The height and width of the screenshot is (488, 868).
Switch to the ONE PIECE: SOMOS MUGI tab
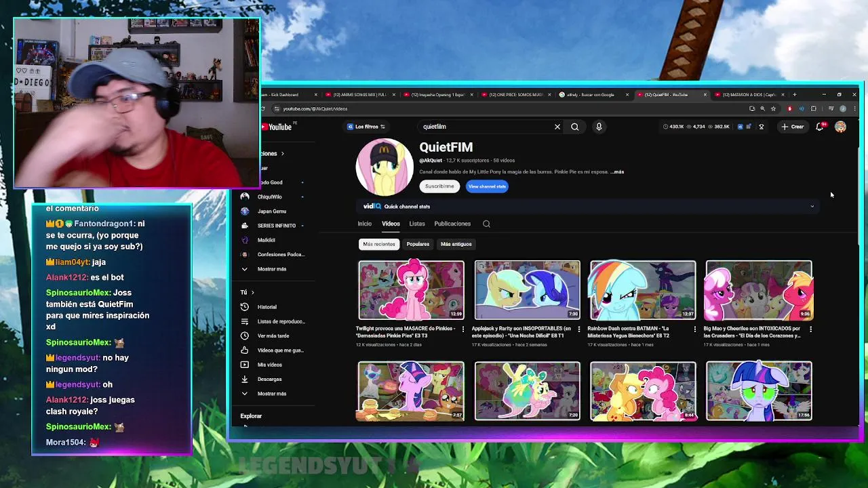tap(515, 95)
